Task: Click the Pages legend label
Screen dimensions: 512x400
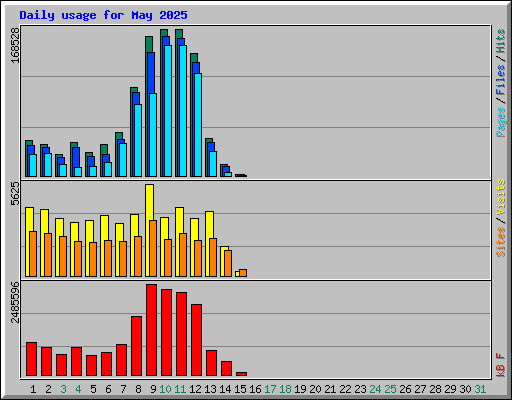Action: tap(500, 122)
